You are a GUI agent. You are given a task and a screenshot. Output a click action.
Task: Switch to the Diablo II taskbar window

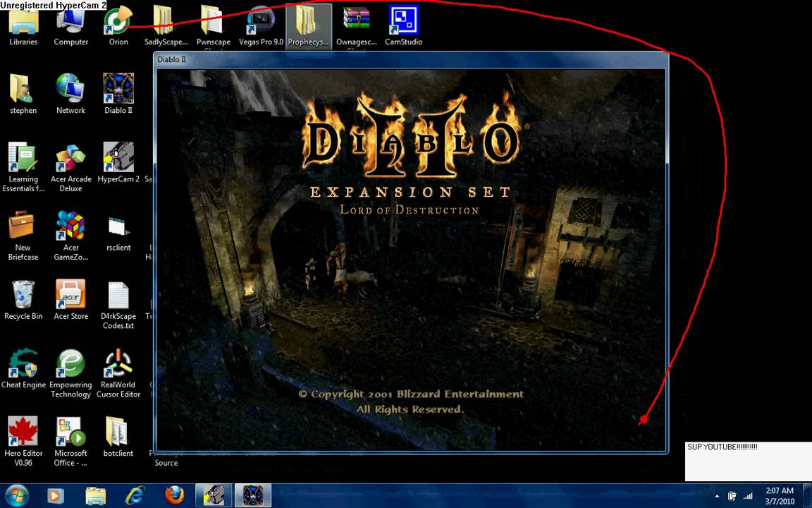252,496
